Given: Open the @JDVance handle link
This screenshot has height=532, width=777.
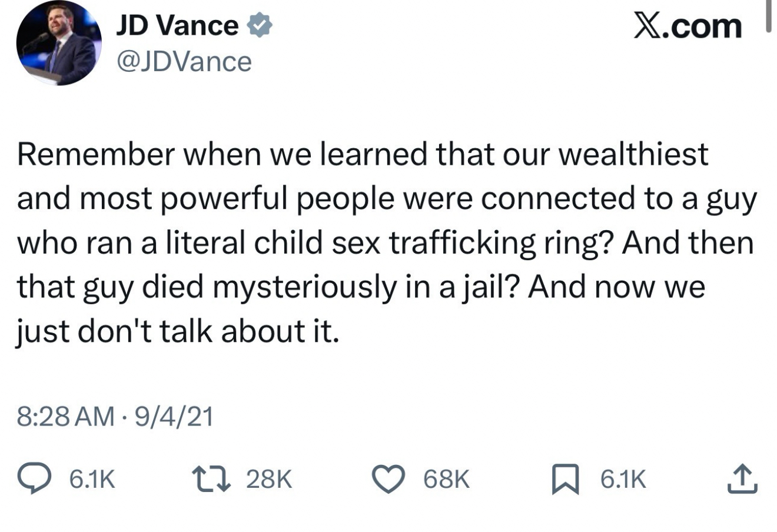Looking at the screenshot, I should [x=184, y=61].
